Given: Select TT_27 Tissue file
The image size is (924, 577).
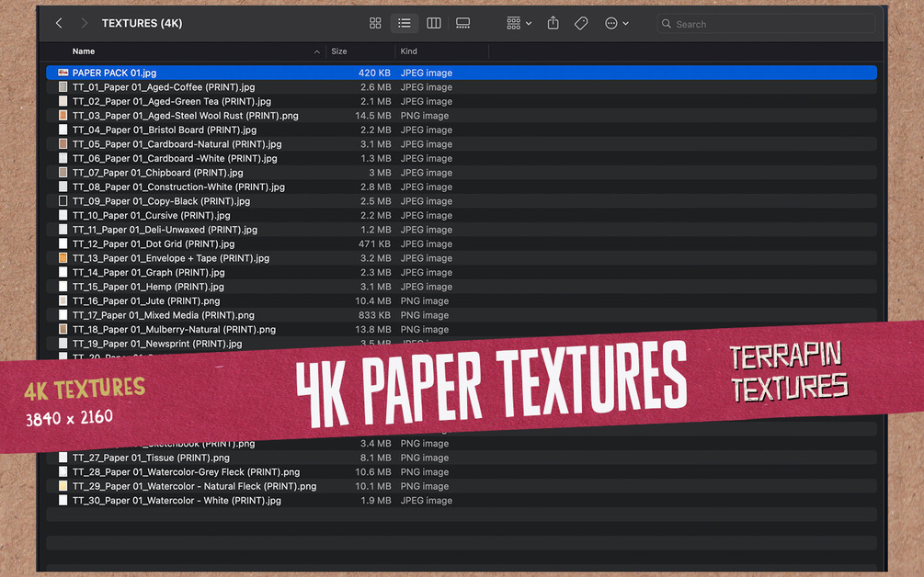Looking at the screenshot, I should [x=462, y=458].
